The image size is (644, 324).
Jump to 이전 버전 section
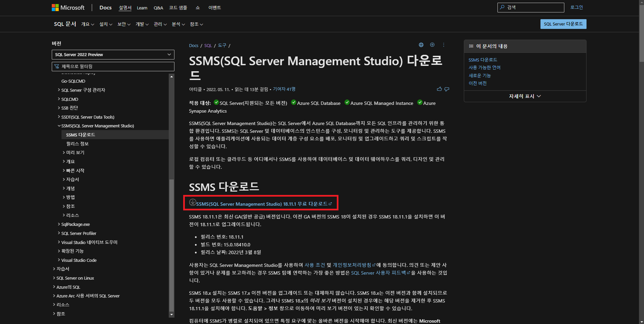point(478,83)
